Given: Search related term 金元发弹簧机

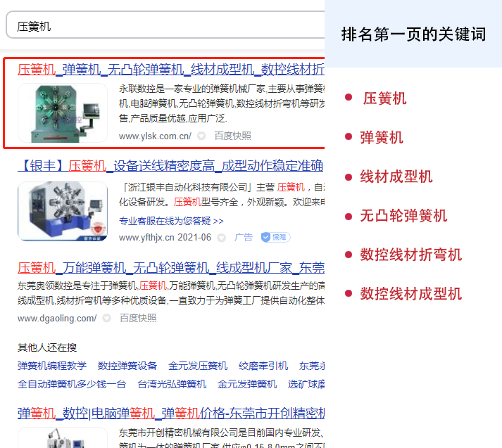Looking at the screenshot, I should pos(247,384).
